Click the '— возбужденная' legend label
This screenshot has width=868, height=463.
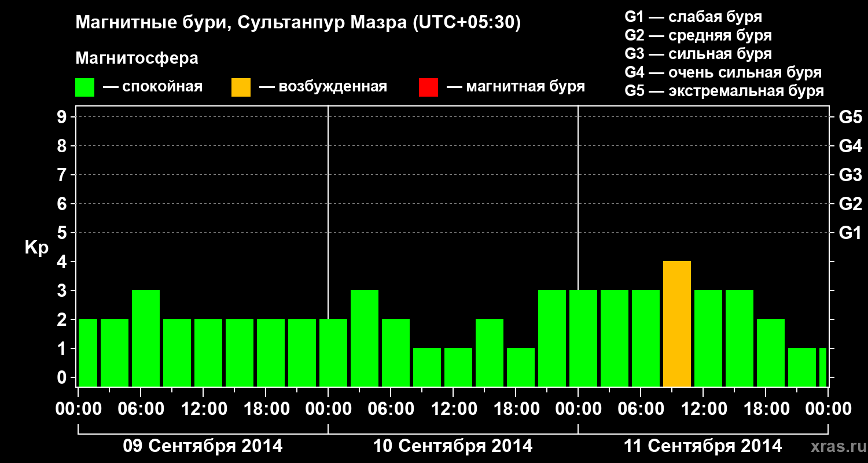[x=323, y=87]
